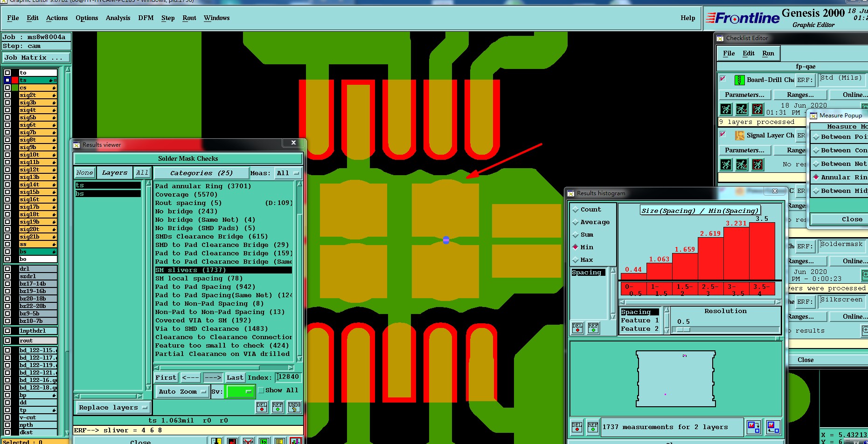The width and height of the screenshot is (868, 444).
Task: Click second run icon under Board-Drill Checks
Action: [x=742, y=109]
